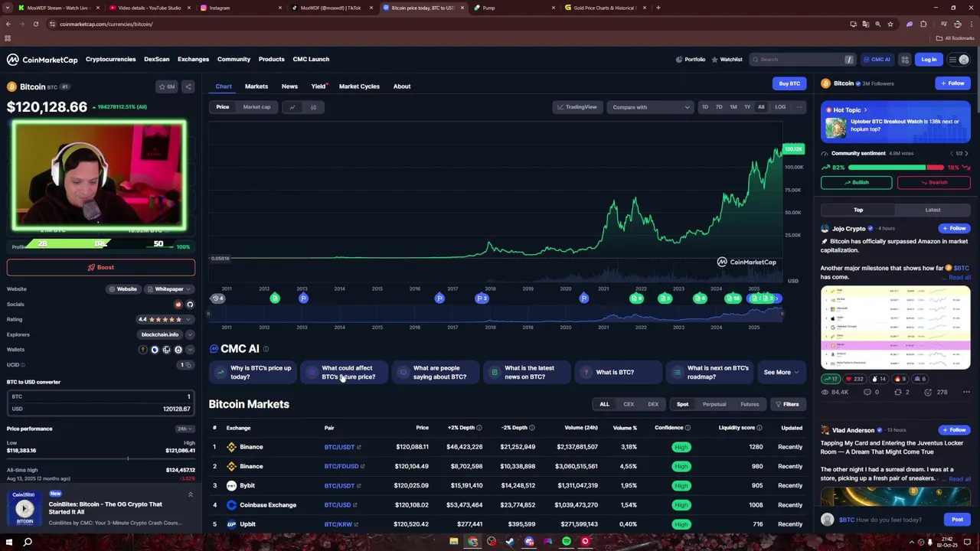Open the first wallet icon in Wallets row
Viewport: 980px width, 551px height.
coord(142,350)
